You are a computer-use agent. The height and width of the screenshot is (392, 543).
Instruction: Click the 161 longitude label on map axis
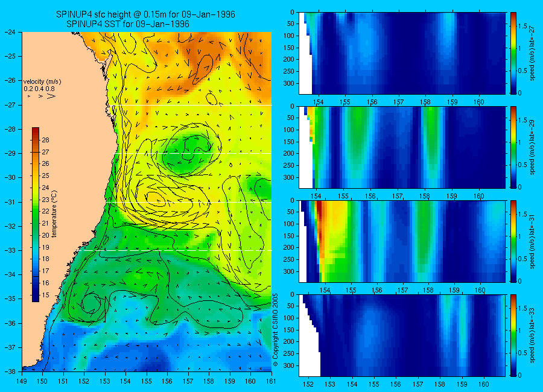pyautogui.click(x=271, y=382)
